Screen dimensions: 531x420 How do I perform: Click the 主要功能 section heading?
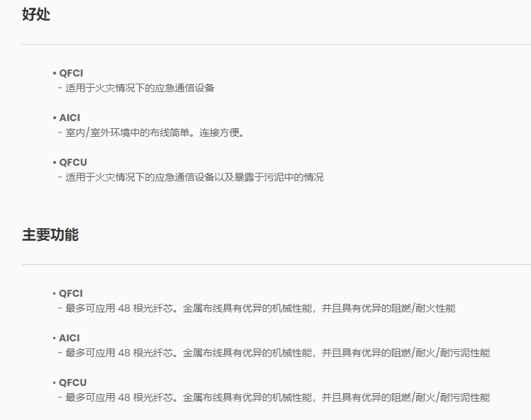(50, 235)
